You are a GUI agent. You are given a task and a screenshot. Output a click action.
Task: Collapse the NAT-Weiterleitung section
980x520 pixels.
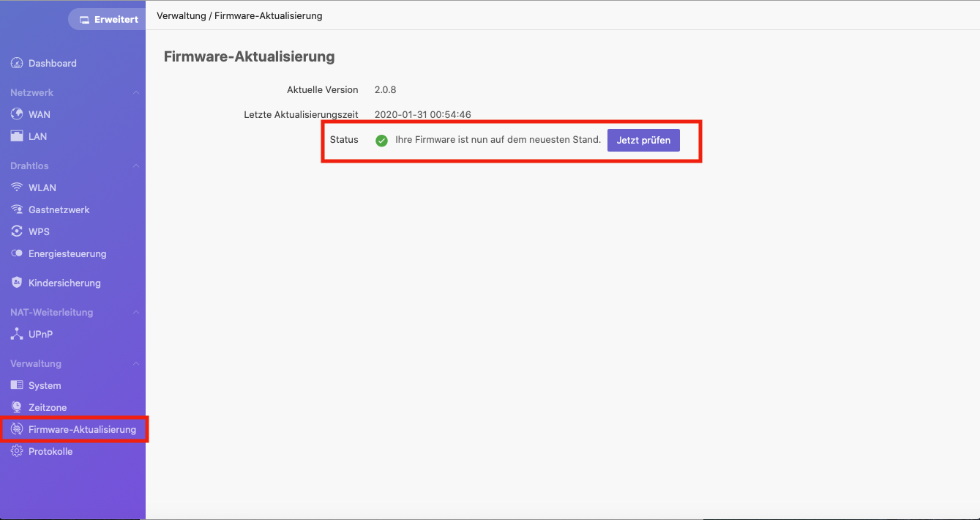(x=136, y=312)
